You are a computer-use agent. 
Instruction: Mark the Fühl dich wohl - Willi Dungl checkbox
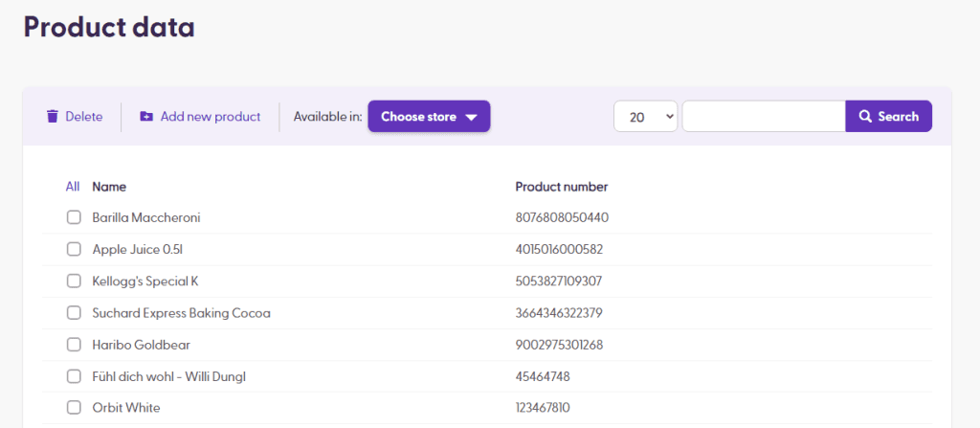click(74, 376)
